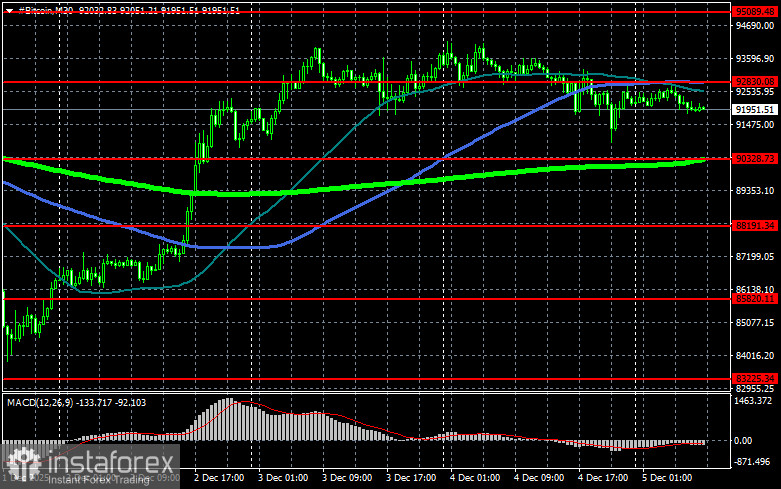Screen dimensions: 781x489
Task: Click the 3 Dec 01:00 time label
Action: pyautogui.click(x=283, y=478)
